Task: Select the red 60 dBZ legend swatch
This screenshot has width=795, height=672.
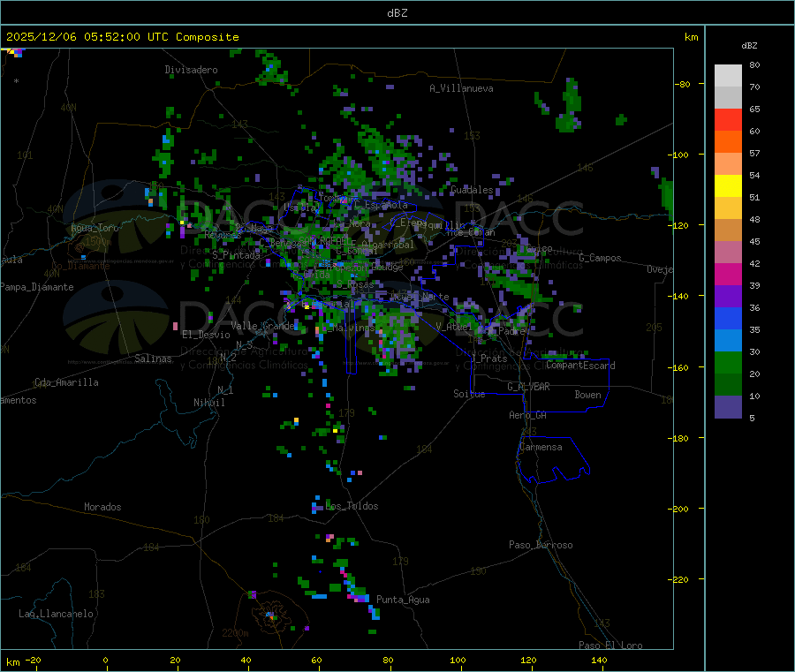Action: 728,119
